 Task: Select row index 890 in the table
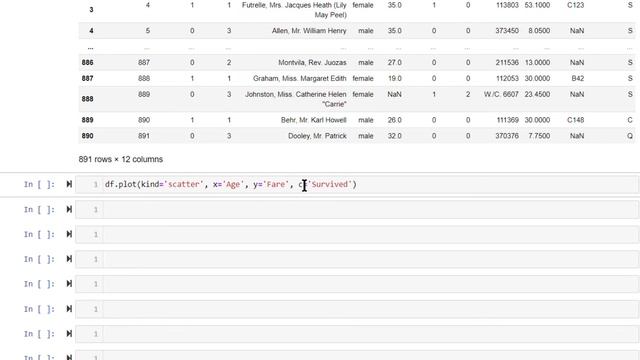point(87,136)
